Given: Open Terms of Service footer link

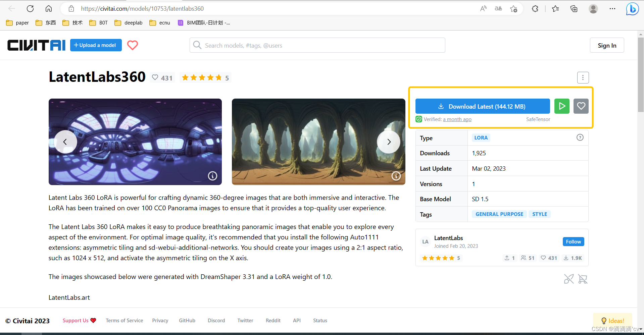Looking at the screenshot, I should [125, 321].
